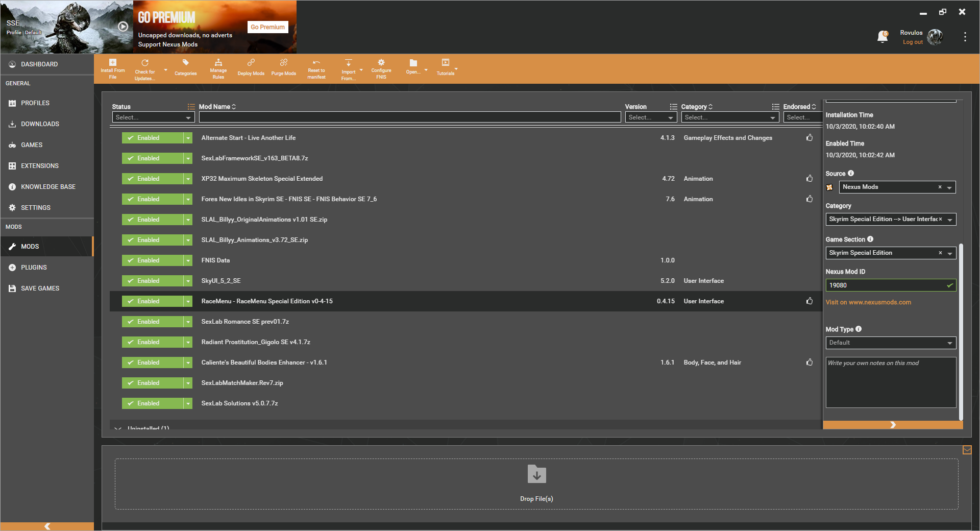Open the Downloads section
This screenshot has height=531, width=980.
pyautogui.click(x=47, y=124)
